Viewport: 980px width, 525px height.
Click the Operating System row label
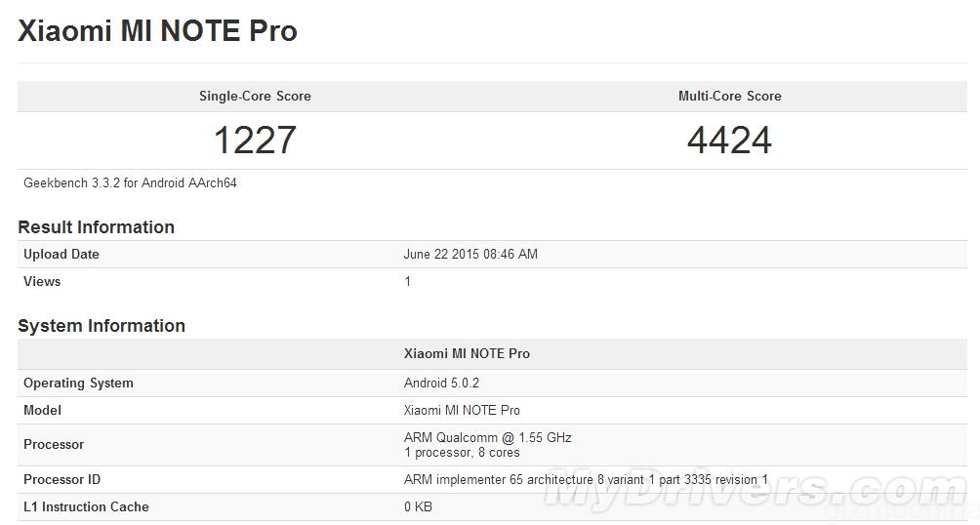click(78, 383)
